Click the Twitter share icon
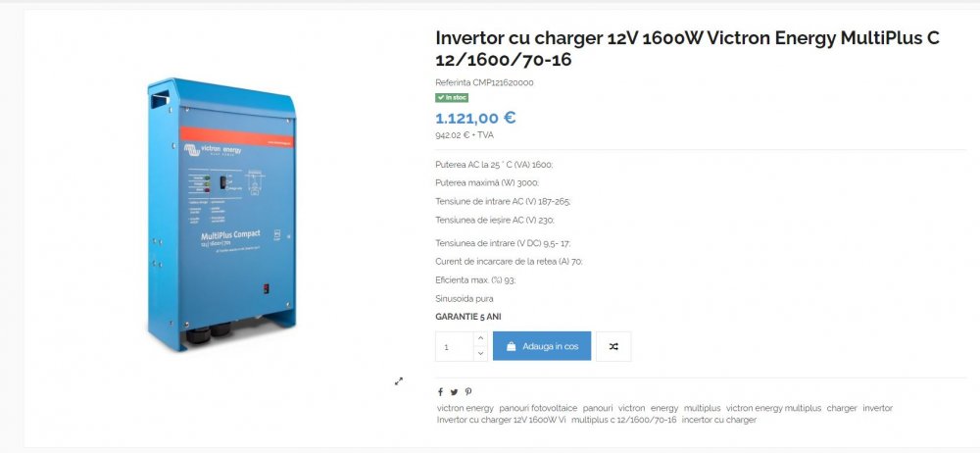 click(x=454, y=392)
